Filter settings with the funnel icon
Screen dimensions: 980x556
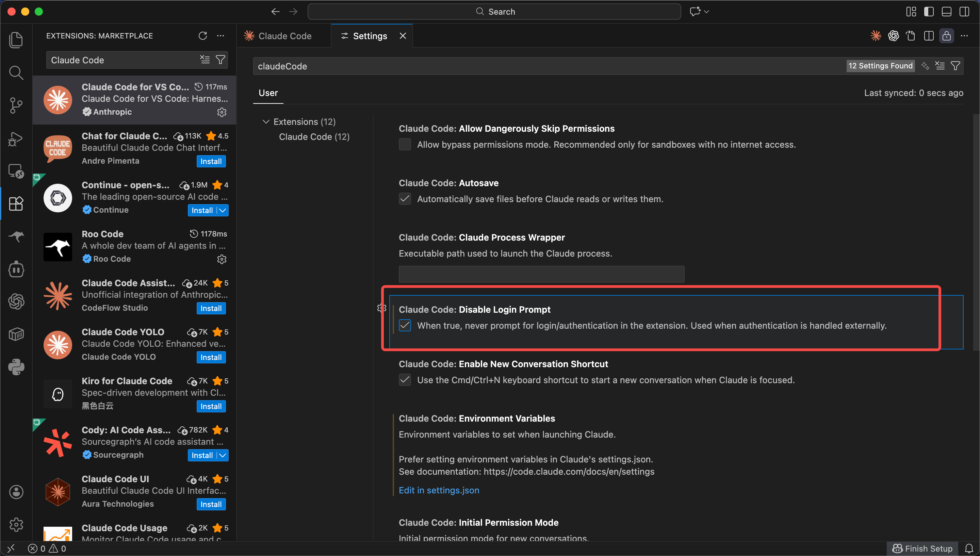(955, 66)
